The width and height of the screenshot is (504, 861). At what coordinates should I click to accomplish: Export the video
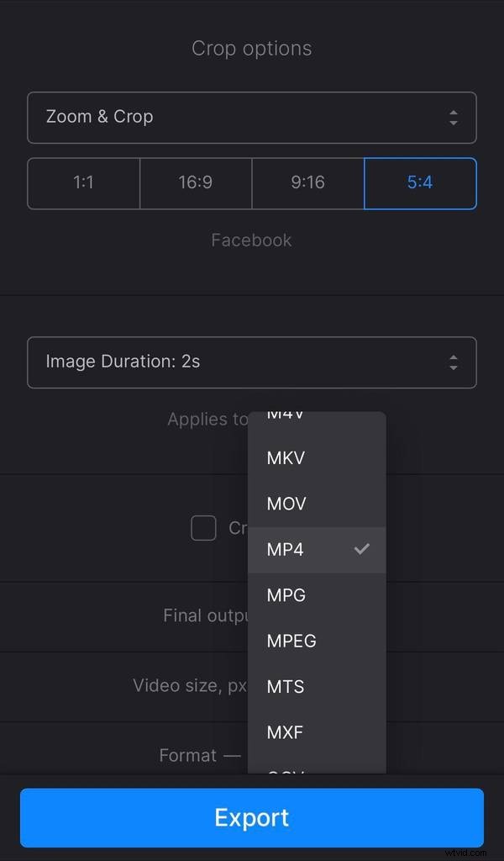(252, 816)
